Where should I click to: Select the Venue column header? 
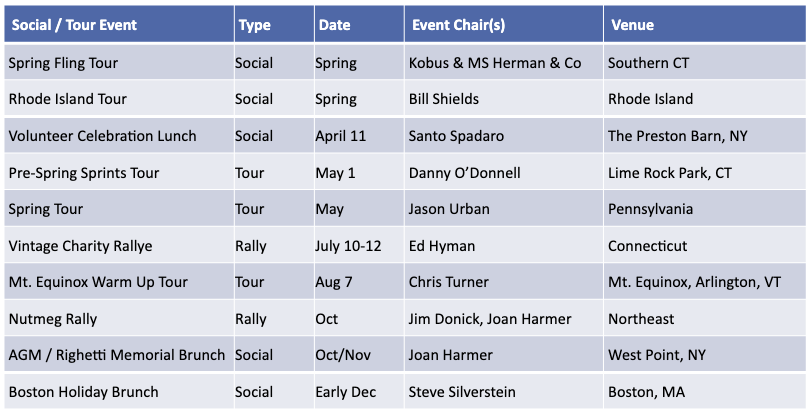tap(631, 25)
